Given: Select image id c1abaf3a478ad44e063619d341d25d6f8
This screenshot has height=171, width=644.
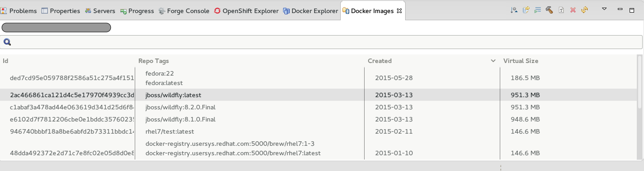Looking at the screenshot, I should tap(72, 107).
